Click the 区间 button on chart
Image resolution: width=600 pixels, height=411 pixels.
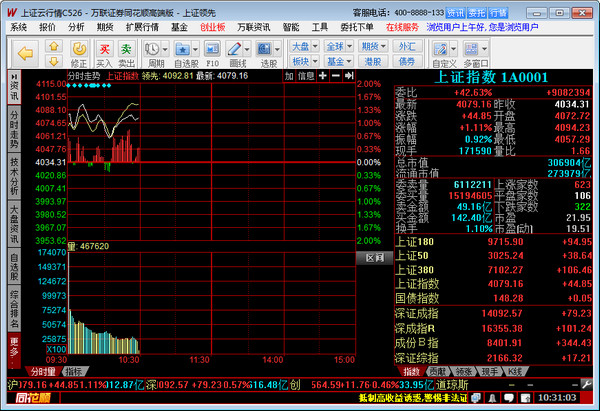pyautogui.click(x=372, y=257)
